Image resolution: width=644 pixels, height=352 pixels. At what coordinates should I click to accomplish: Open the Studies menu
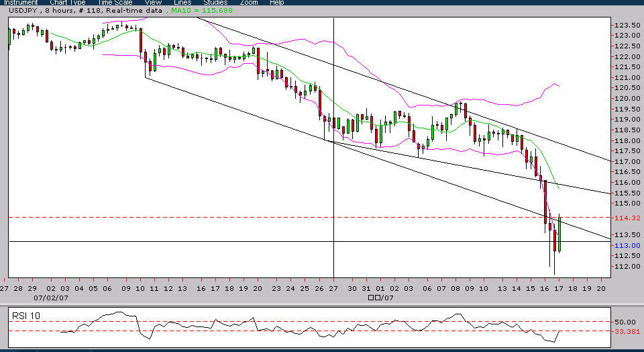click(215, 3)
